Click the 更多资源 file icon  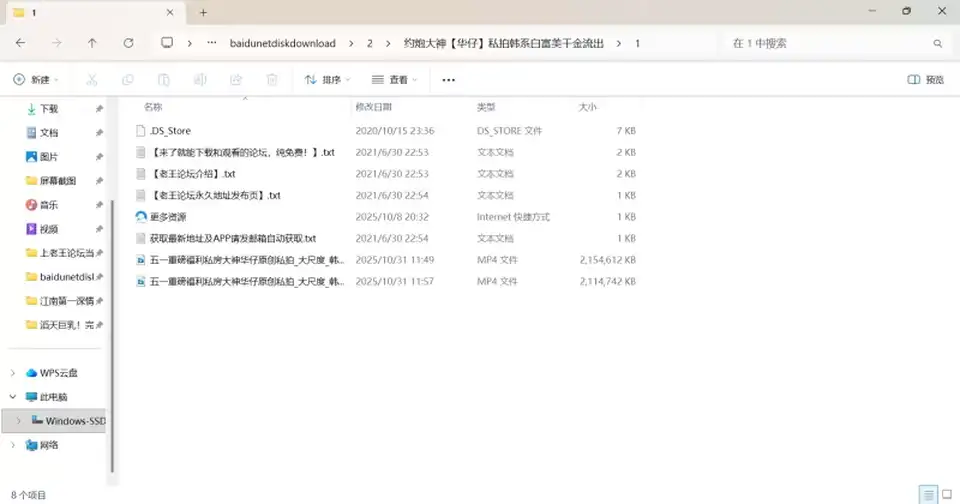coord(141,217)
